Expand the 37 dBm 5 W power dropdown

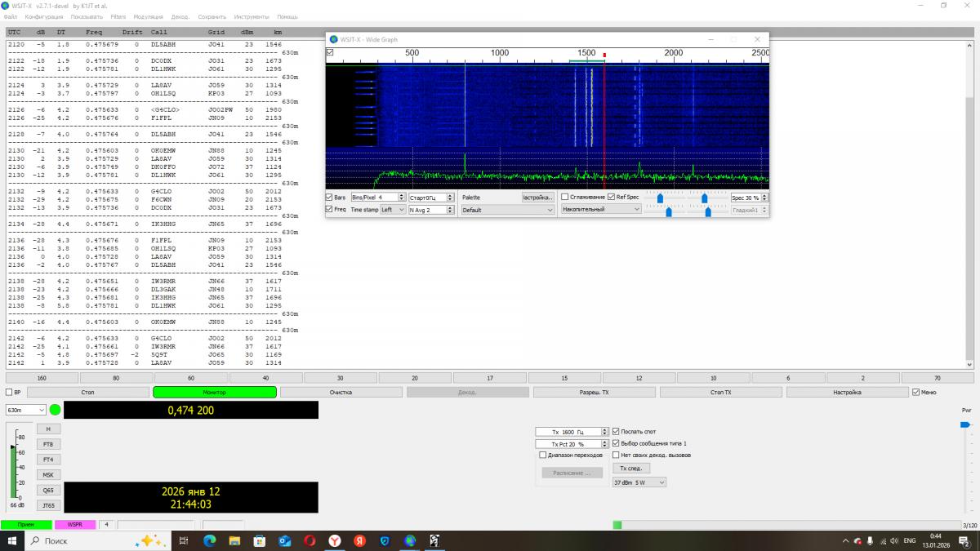point(639,482)
